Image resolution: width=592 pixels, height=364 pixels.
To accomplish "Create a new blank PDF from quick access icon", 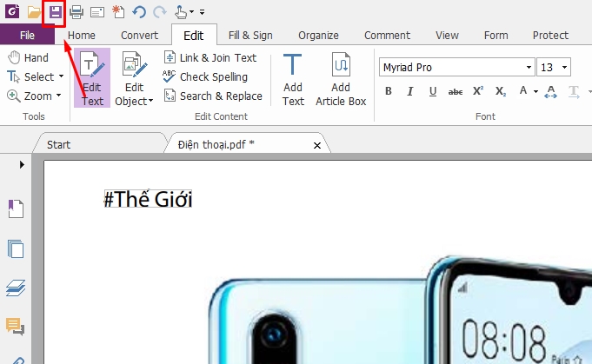I will 118,12.
